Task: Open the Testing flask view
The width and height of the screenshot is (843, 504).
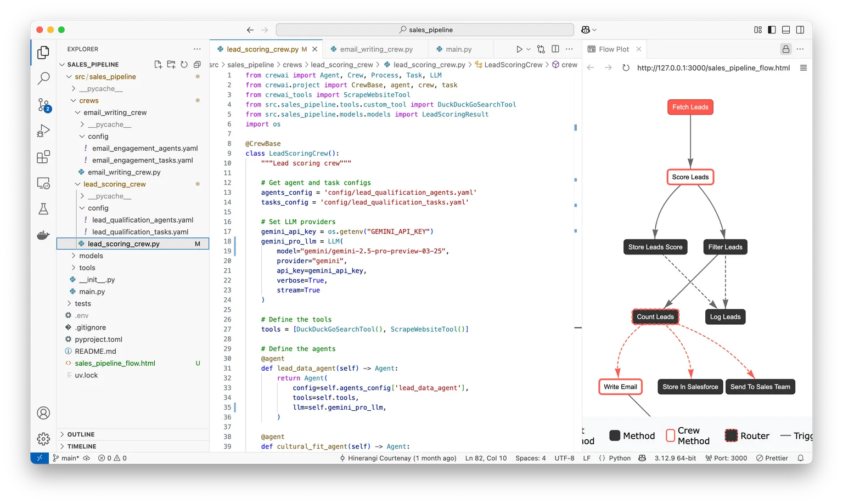Action: (x=43, y=209)
